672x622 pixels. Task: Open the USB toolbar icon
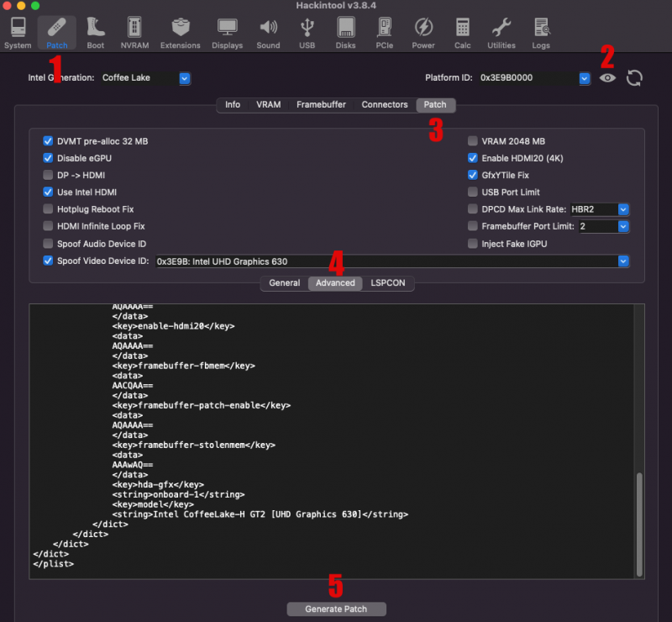(307, 33)
